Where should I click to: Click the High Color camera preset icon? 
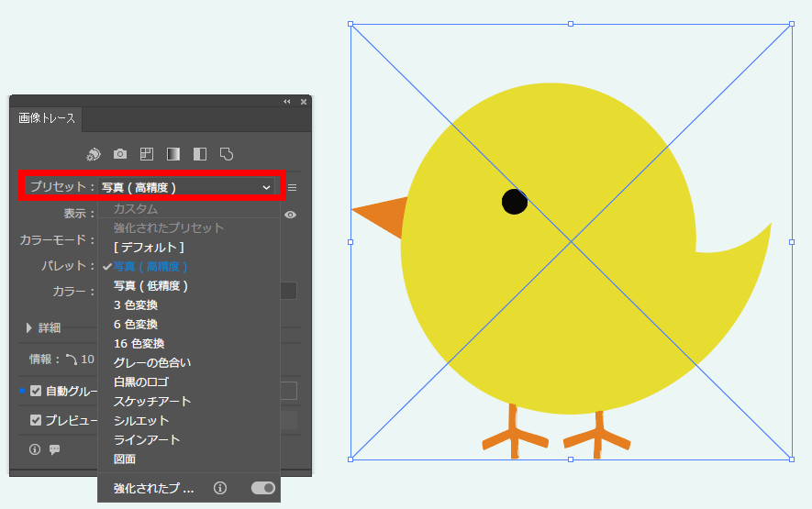click(x=119, y=154)
